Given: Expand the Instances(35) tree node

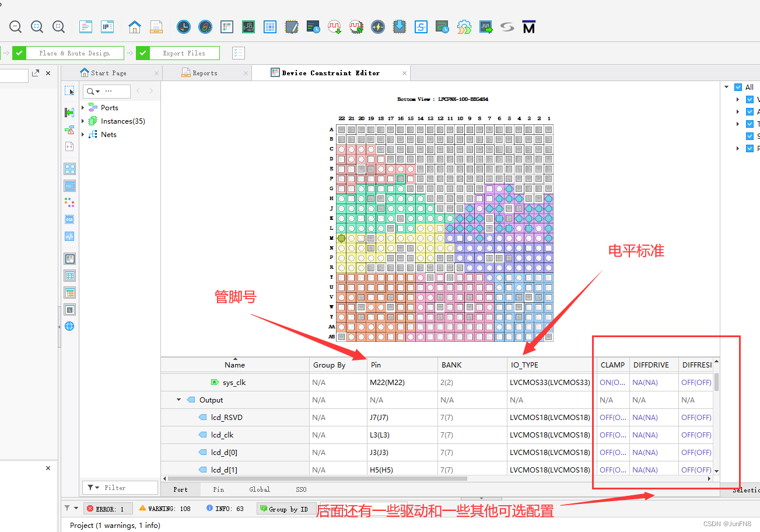Looking at the screenshot, I should (82, 121).
